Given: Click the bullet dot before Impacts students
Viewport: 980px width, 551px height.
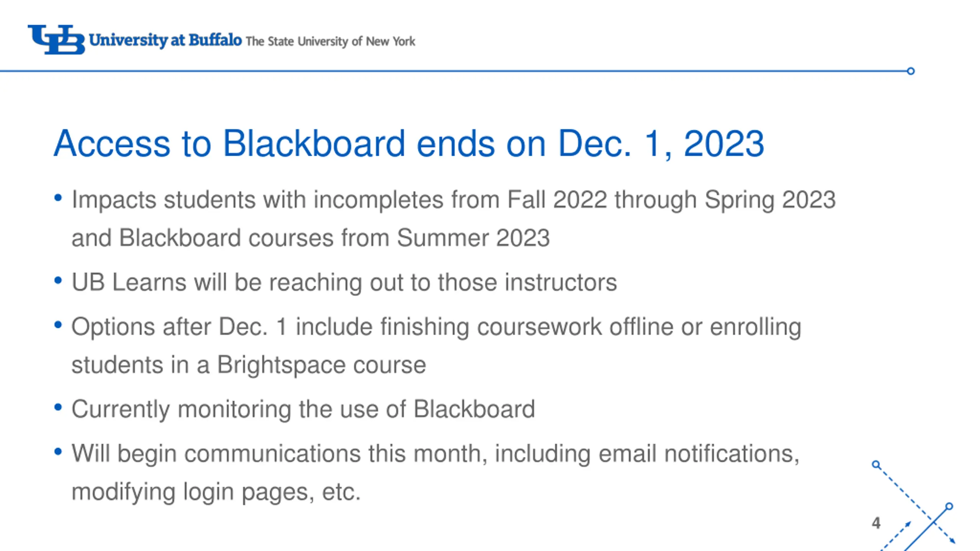Looking at the screenshot, I should pyautogui.click(x=58, y=198).
